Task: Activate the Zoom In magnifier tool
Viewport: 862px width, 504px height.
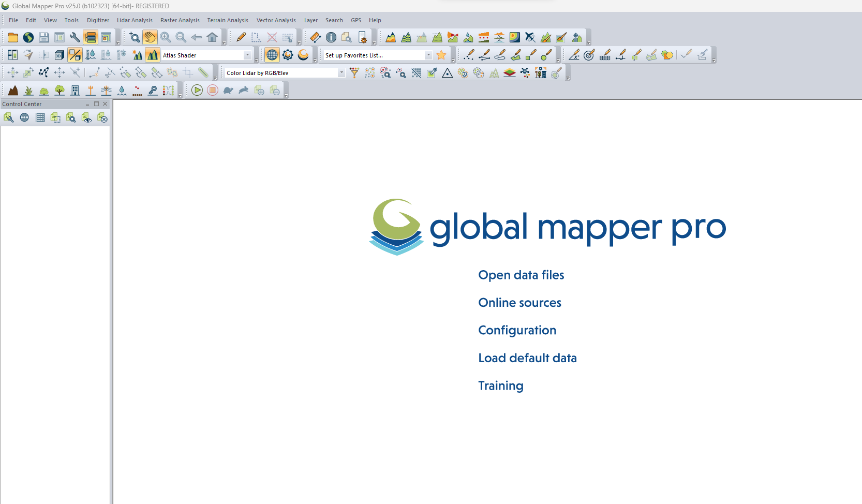Action: (x=166, y=37)
